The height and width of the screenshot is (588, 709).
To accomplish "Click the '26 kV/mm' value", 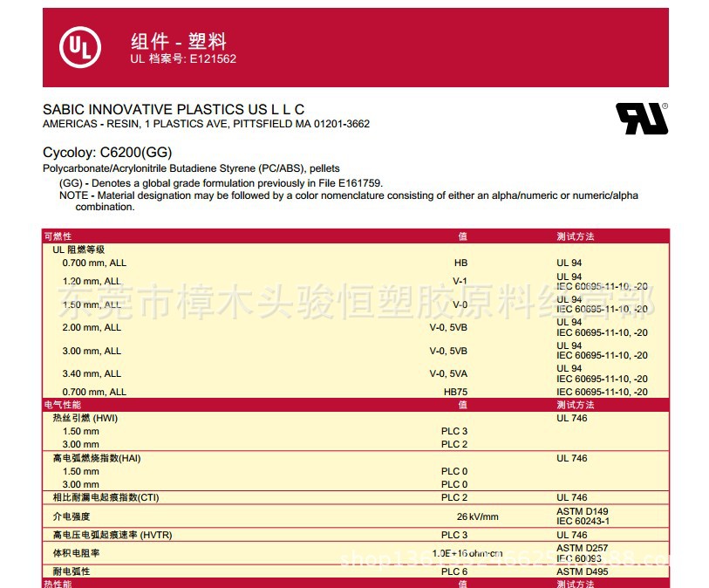I will click(478, 516).
